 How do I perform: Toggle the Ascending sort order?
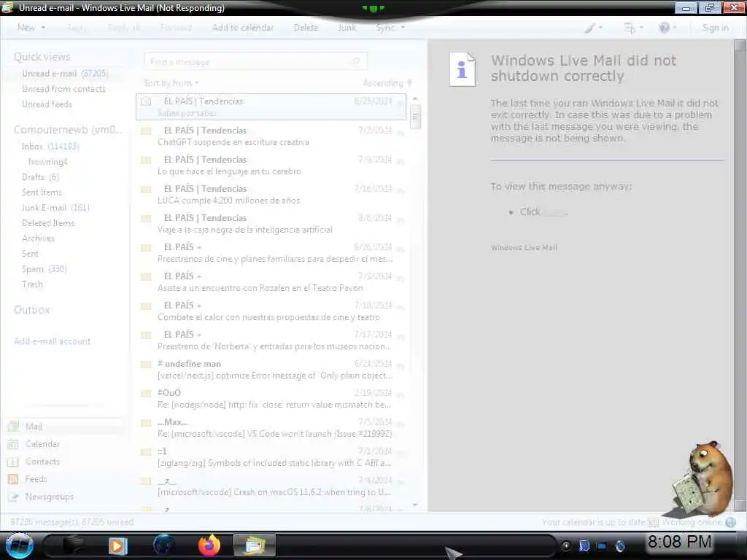click(387, 83)
